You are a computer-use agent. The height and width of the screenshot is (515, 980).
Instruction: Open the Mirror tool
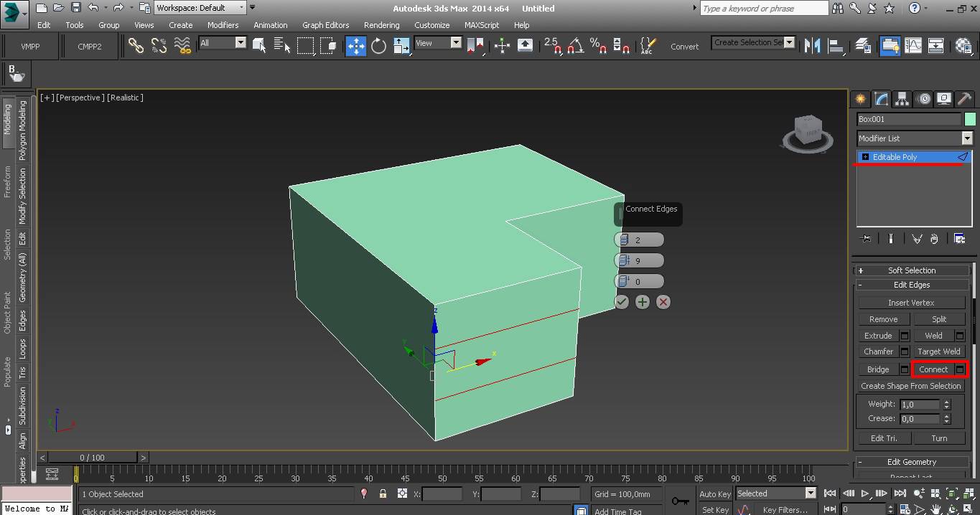tap(812, 46)
